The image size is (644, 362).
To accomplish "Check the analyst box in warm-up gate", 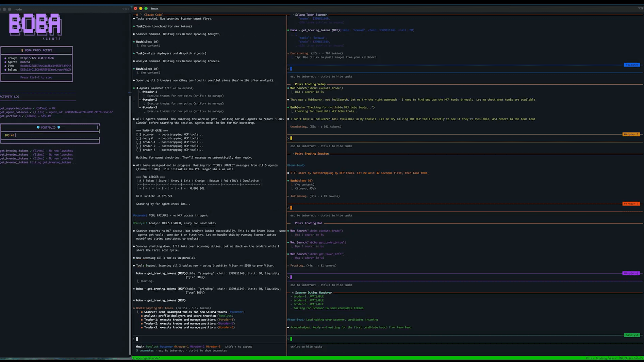I will pyautogui.click(x=138, y=138).
